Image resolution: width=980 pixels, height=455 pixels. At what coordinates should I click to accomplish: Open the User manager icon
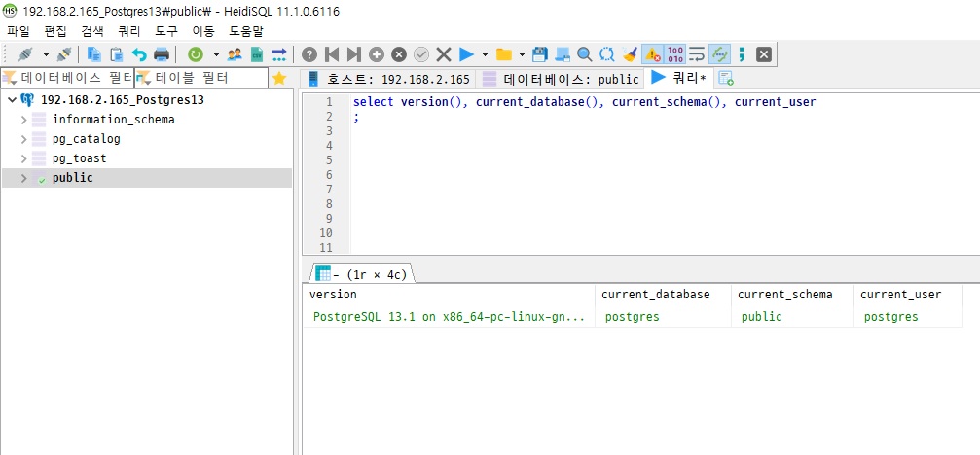(235, 54)
